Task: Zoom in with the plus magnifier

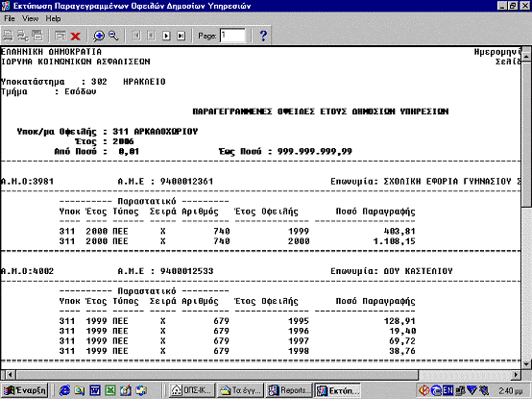Action: [99, 36]
